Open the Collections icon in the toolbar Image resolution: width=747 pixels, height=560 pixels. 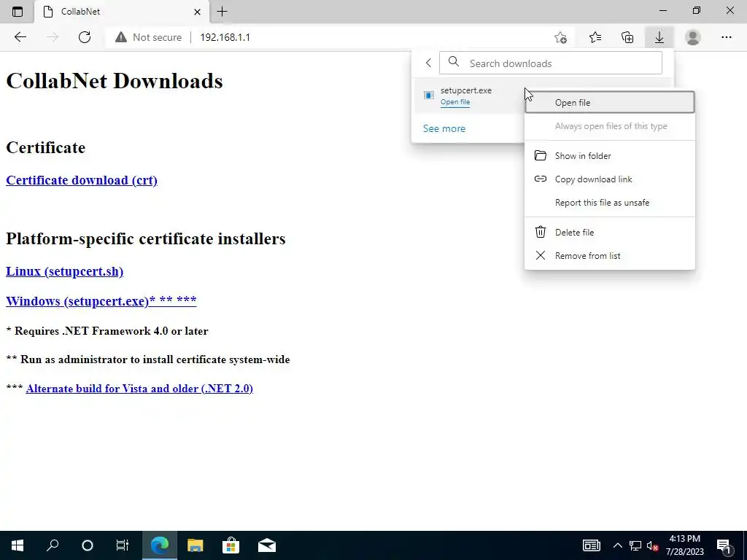(x=627, y=37)
